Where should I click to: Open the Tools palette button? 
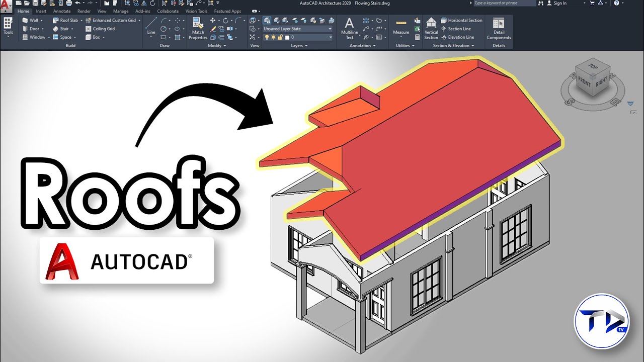click(8, 27)
